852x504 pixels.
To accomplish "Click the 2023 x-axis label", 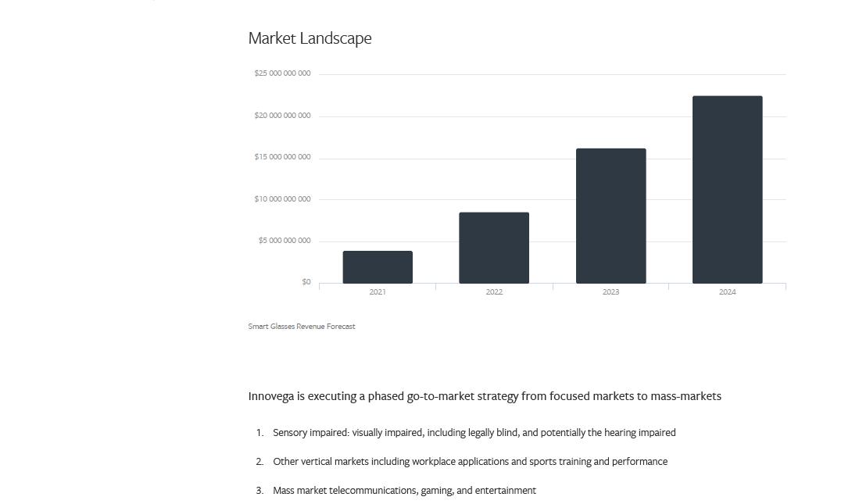I will point(610,292).
